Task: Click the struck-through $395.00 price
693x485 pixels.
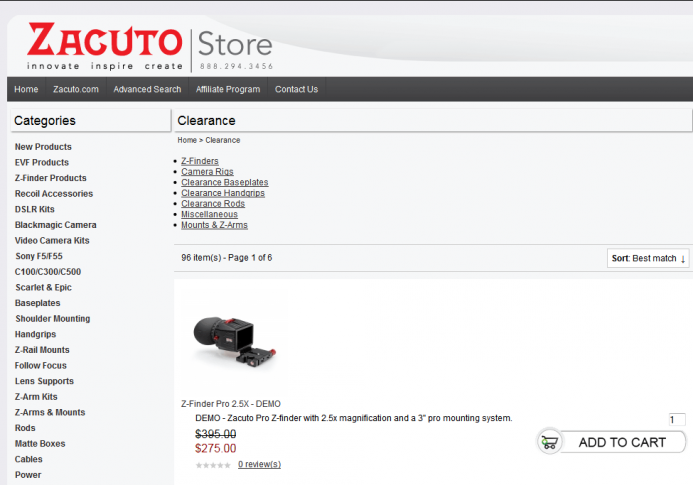Action: point(216,434)
